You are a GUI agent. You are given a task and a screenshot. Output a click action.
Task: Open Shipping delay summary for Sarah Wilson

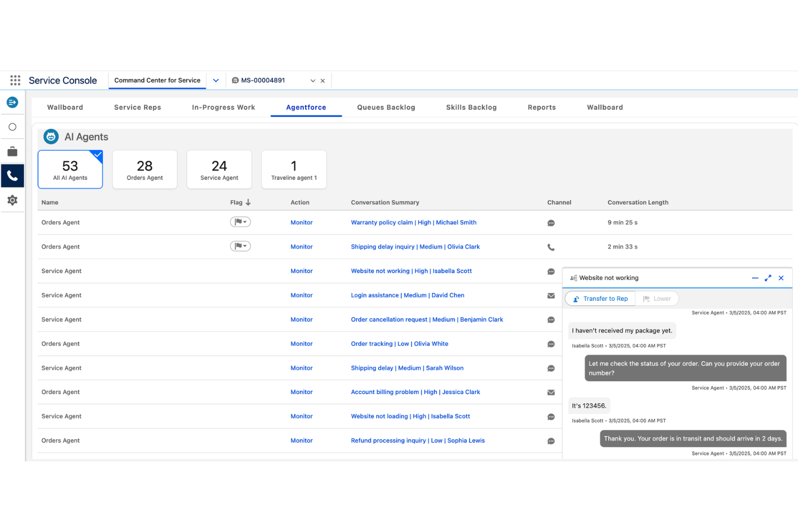[407, 368]
